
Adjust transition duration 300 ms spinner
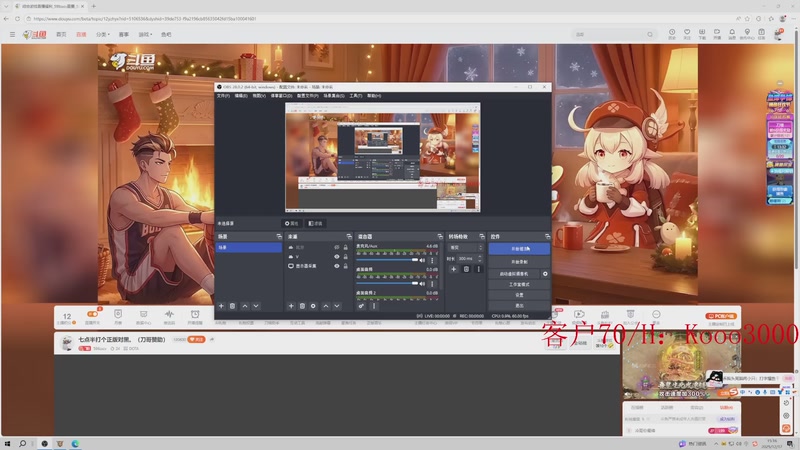click(x=469, y=259)
